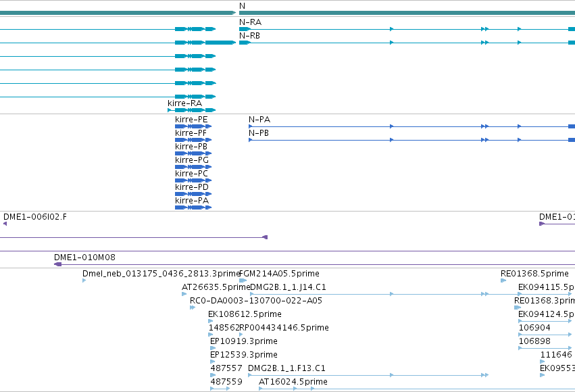This screenshot has height=392, width=575.
Task: Select the EP10919.3prime EST label
Action: tap(243, 341)
